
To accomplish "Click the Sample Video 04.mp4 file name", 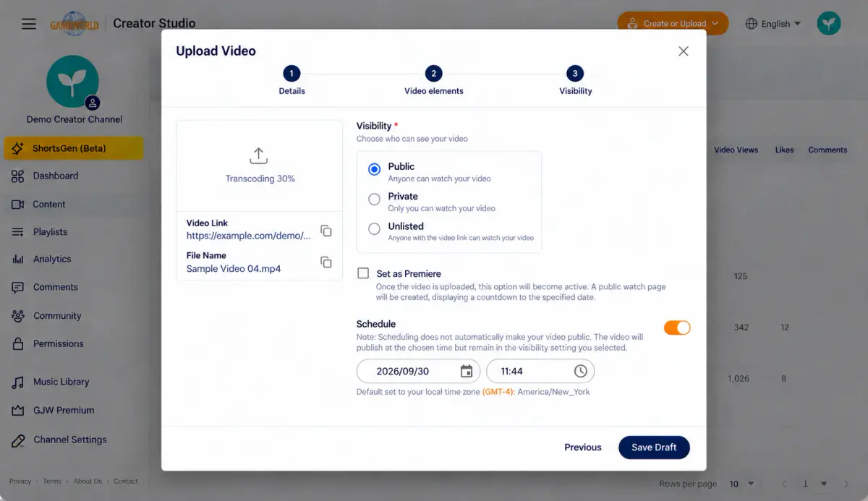I will tap(234, 269).
